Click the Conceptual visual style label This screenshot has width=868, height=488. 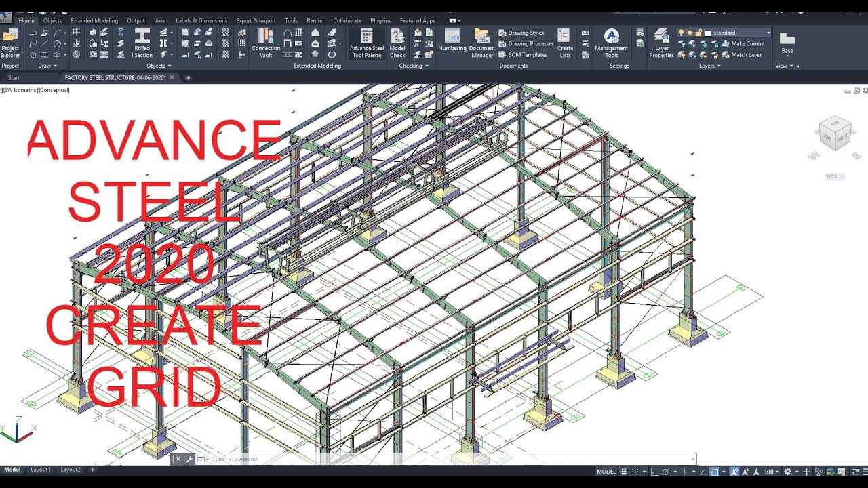coord(54,90)
